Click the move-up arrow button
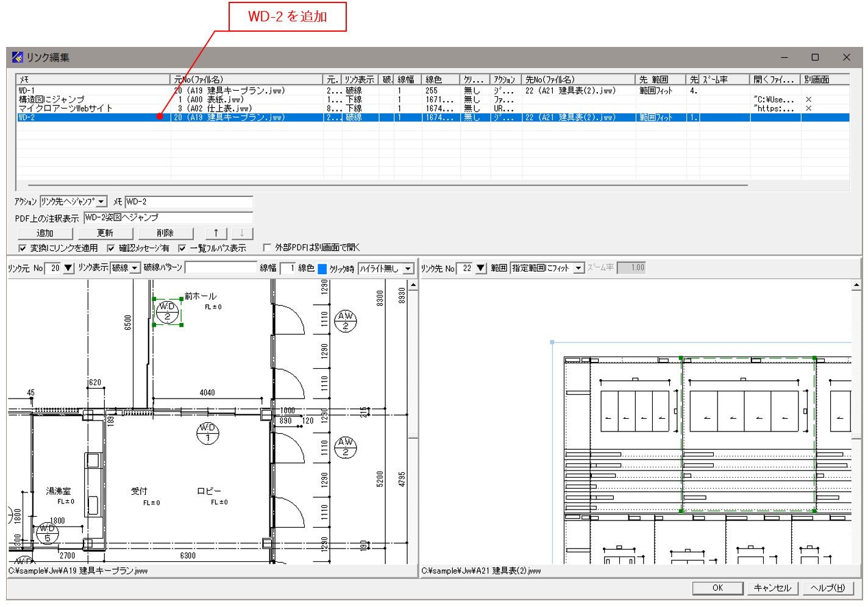The width and height of the screenshot is (868, 607). (x=216, y=233)
